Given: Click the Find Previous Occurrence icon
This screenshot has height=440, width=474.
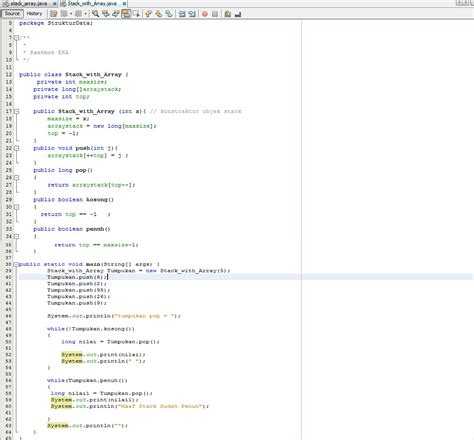Looking at the screenshot, I should coord(106,14).
